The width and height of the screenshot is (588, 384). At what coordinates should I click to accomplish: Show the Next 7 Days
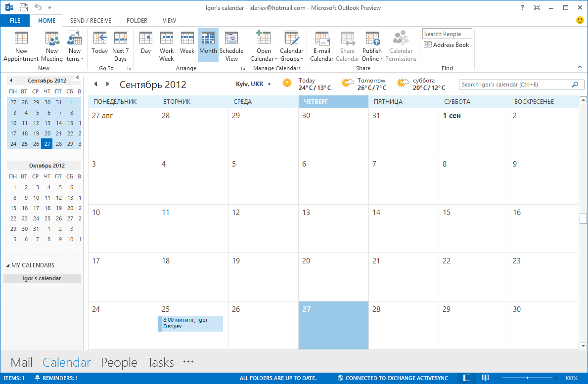point(120,46)
